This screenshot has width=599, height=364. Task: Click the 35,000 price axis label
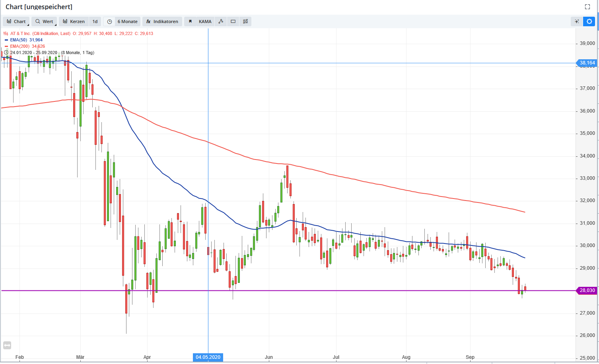coord(587,133)
